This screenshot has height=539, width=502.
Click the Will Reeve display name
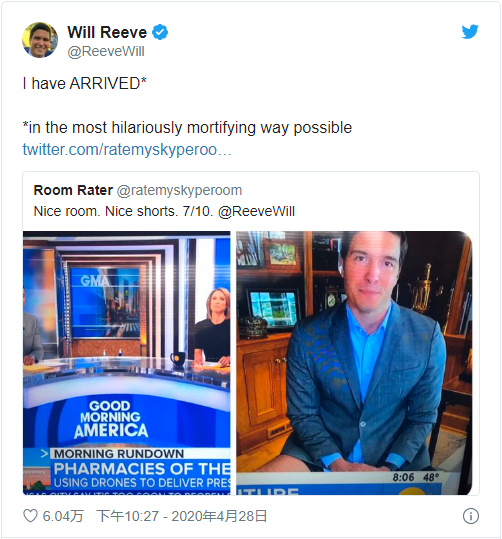pos(107,32)
